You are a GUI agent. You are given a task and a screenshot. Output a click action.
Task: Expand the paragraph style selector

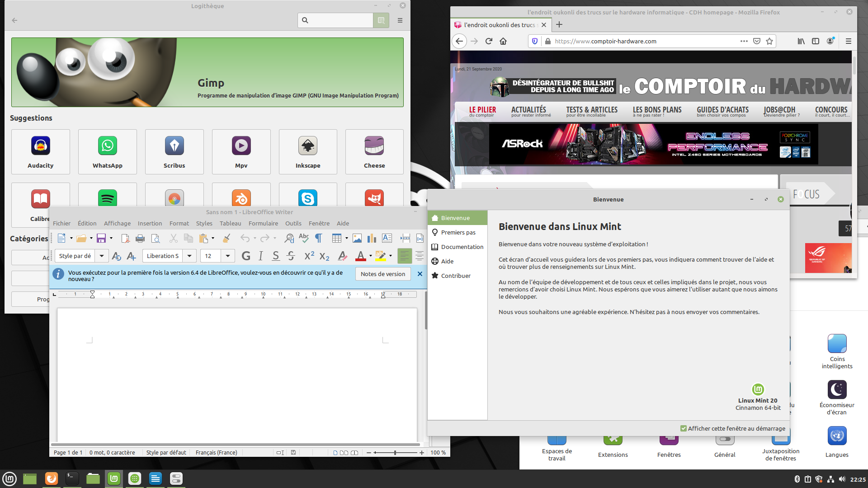[x=102, y=256]
